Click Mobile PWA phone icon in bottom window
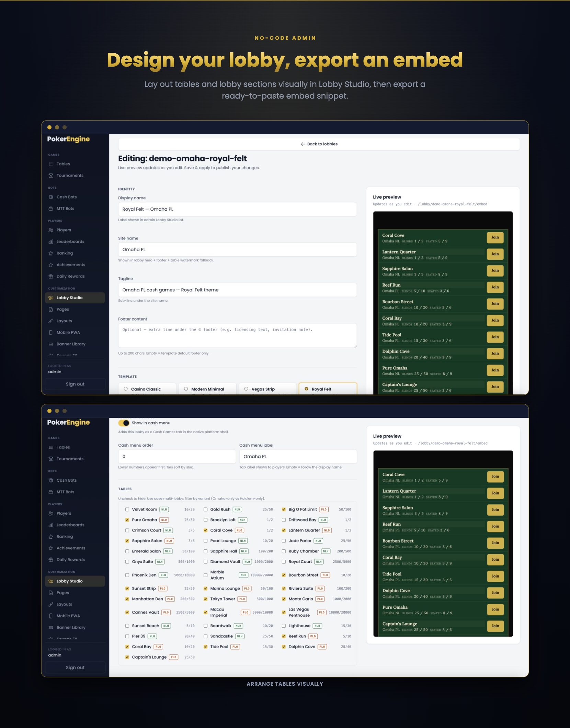This screenshot has height=728, width=570. pos(51,616)
